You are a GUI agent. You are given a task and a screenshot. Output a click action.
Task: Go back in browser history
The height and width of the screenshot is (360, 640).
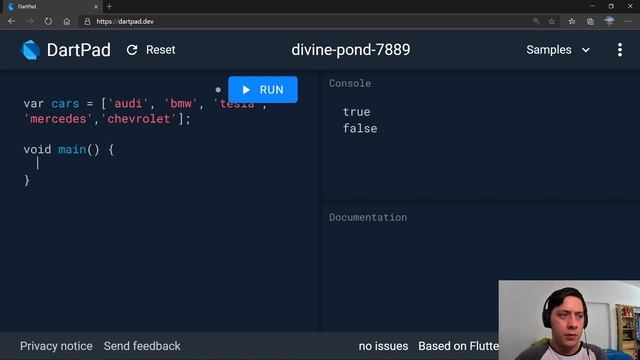click(x=11, y=21)
